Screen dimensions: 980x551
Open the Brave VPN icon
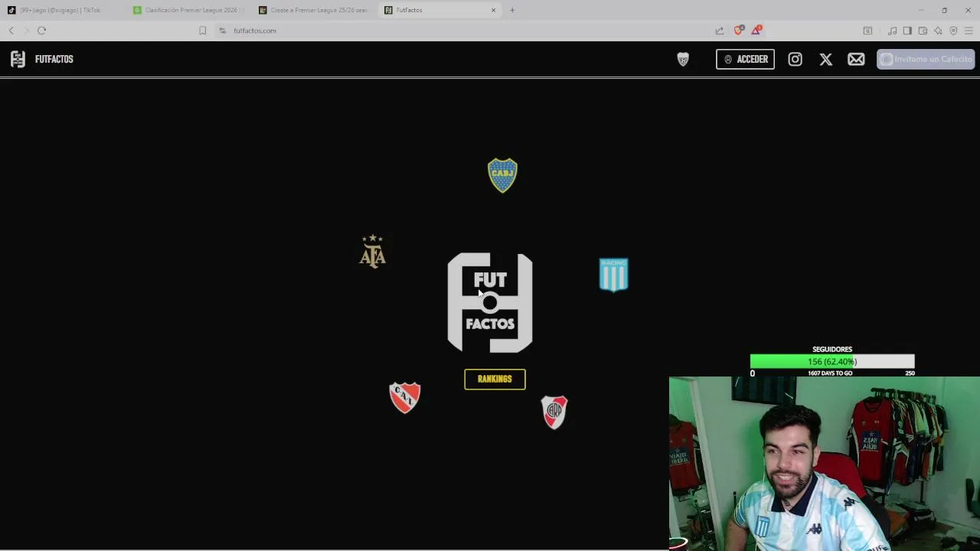point(953,31)
